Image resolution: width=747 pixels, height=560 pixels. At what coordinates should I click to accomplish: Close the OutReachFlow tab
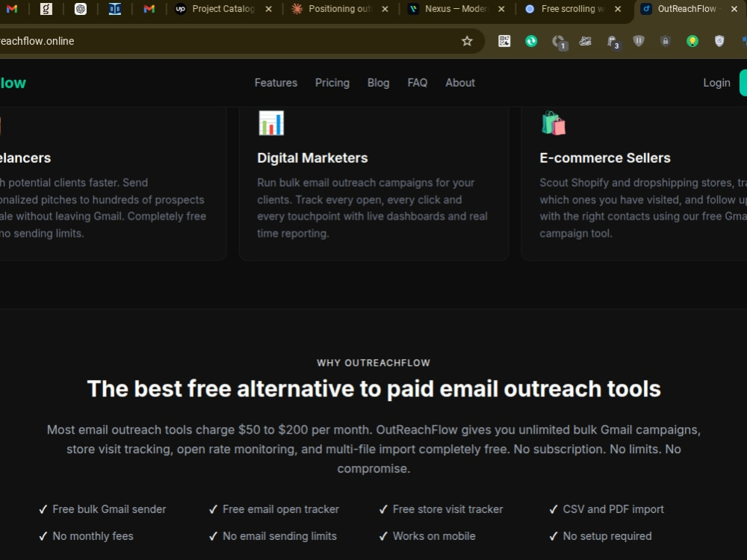point(734,8)
